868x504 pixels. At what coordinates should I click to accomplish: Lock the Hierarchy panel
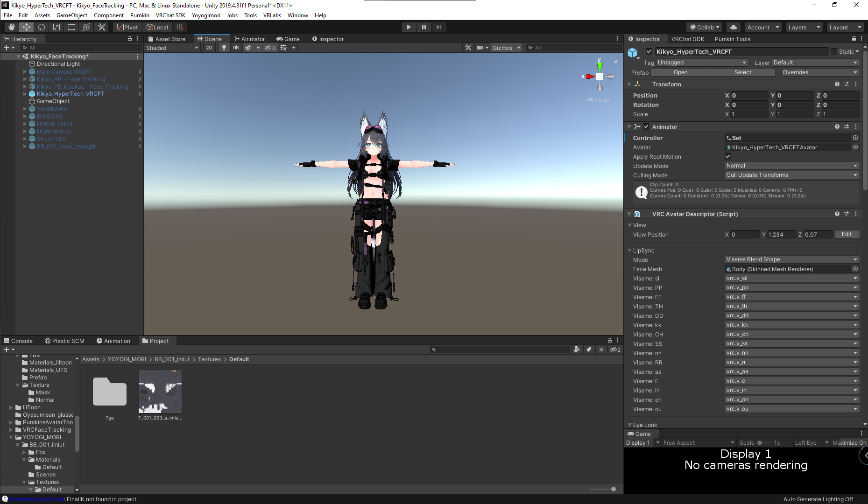[130, 39]
